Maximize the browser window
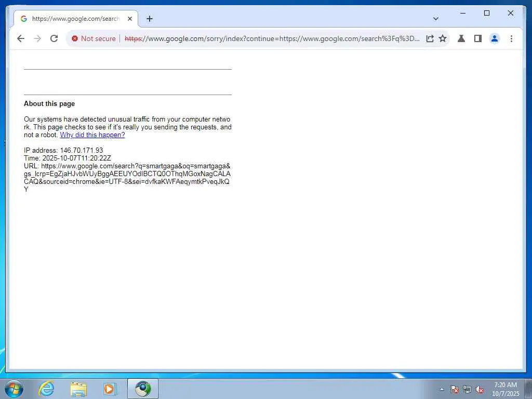 tap(486, 13)
